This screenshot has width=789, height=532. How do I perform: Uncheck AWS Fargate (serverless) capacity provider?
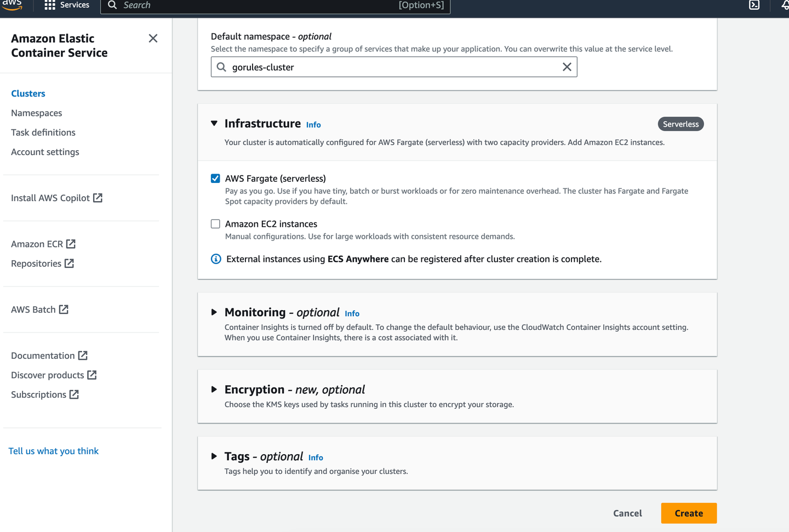(x=215, y=178)
